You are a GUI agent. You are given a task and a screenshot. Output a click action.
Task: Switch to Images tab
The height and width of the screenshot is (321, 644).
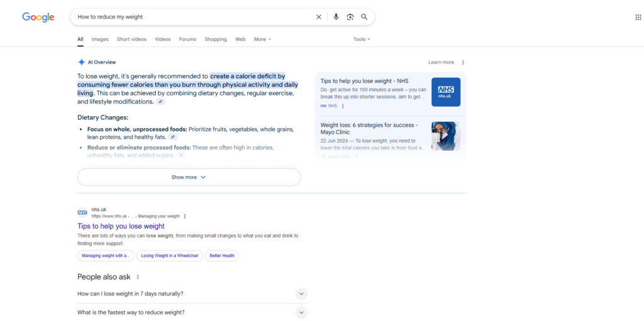pyautogui.click(x=100, y=40)
